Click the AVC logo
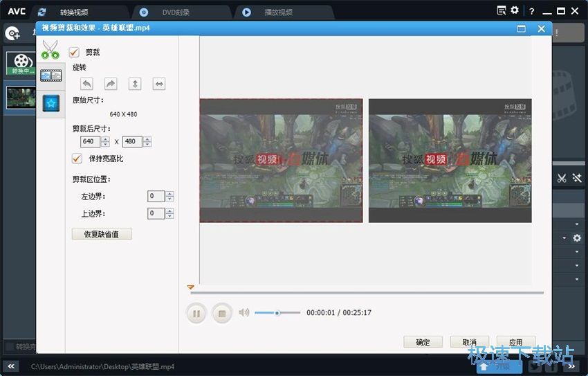Viewport: 588px width, 376px height. point(17,11)
